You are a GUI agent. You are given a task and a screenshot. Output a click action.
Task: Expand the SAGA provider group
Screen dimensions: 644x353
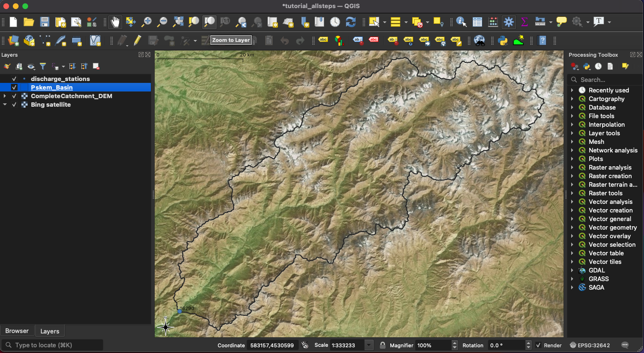[572, 287]
